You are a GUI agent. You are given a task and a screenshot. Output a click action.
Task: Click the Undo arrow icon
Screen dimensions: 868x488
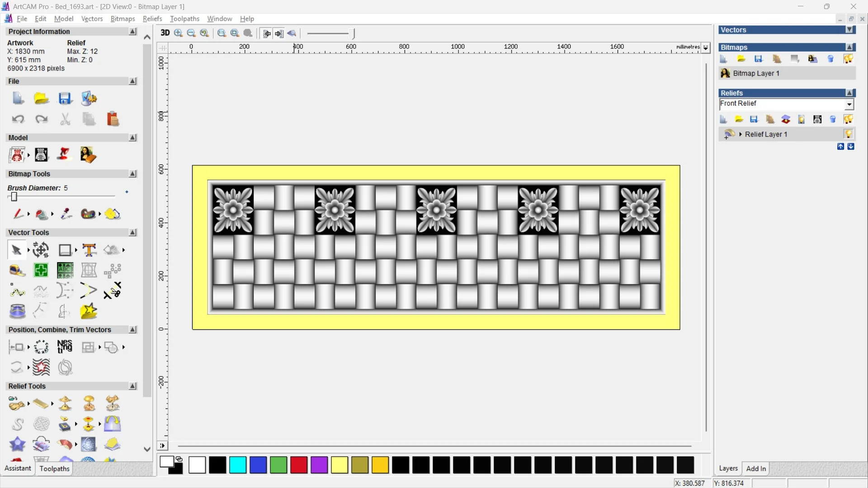[x=18, y=119]
